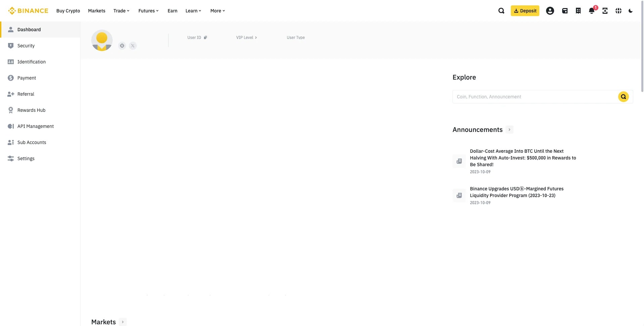Open the Dollar-Cost Average announcement link
Viewport: 644px width, 326px height.
(523, 158)
